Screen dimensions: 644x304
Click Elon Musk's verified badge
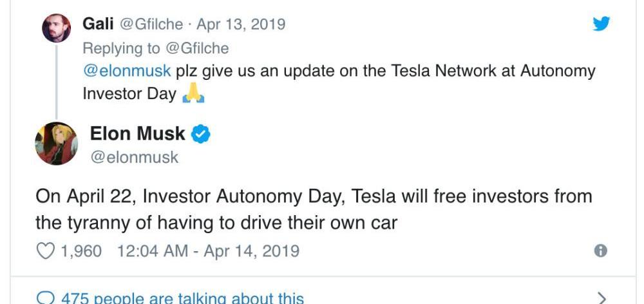202,134
